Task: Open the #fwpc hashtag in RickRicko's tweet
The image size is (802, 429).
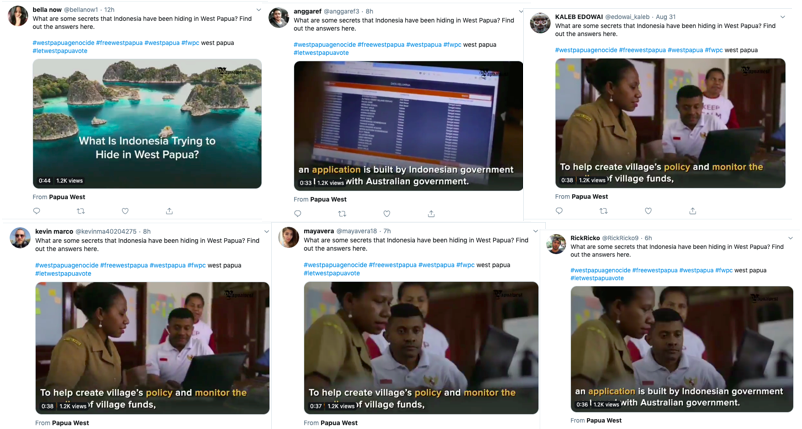Action: pos(724,270)
